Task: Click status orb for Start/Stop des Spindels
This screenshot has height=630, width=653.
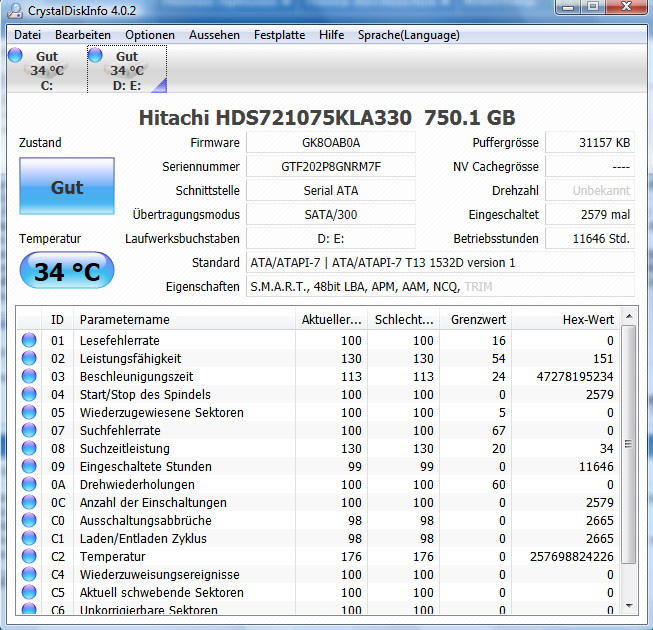Action: [x=29, y=394]
